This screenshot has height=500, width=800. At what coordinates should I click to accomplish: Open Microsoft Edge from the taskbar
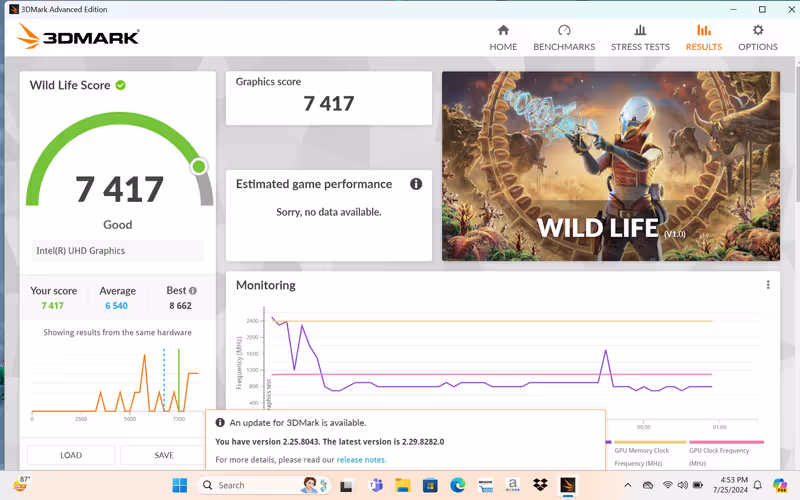tap(458, 485)
